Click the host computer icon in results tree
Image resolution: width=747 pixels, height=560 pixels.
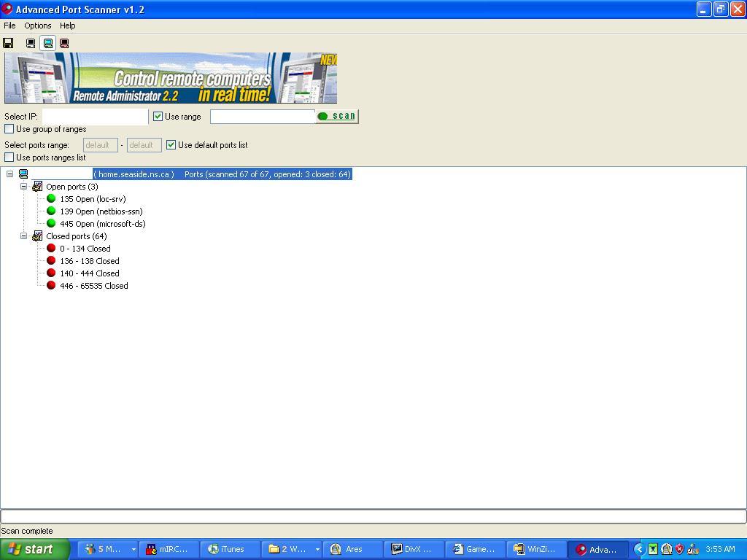pos(23,174)
